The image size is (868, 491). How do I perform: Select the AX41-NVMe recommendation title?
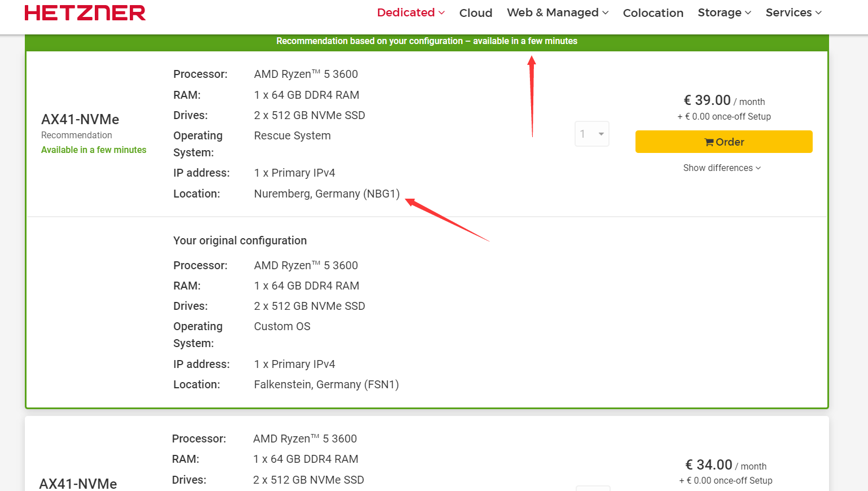coord(80,119)
